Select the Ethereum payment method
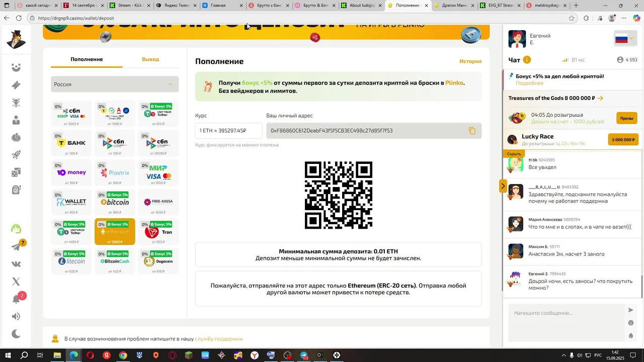644x362 pixels. [x=115, y=232]
